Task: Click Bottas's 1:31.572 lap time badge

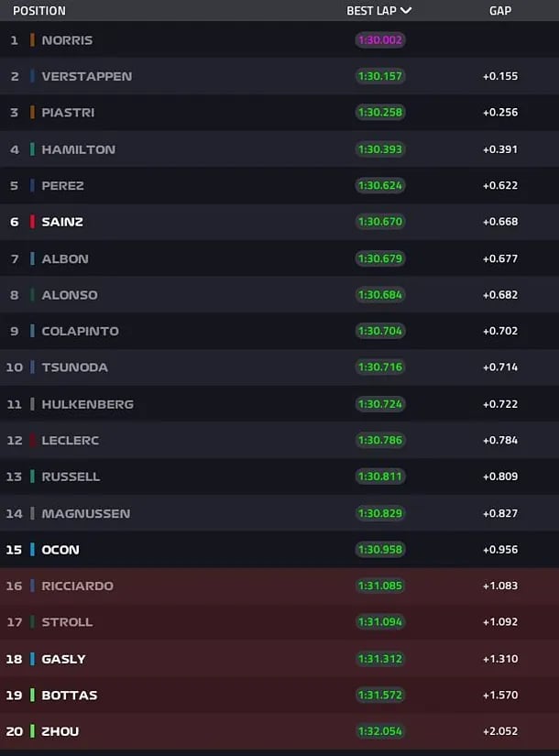Action: tap(379, 695)
